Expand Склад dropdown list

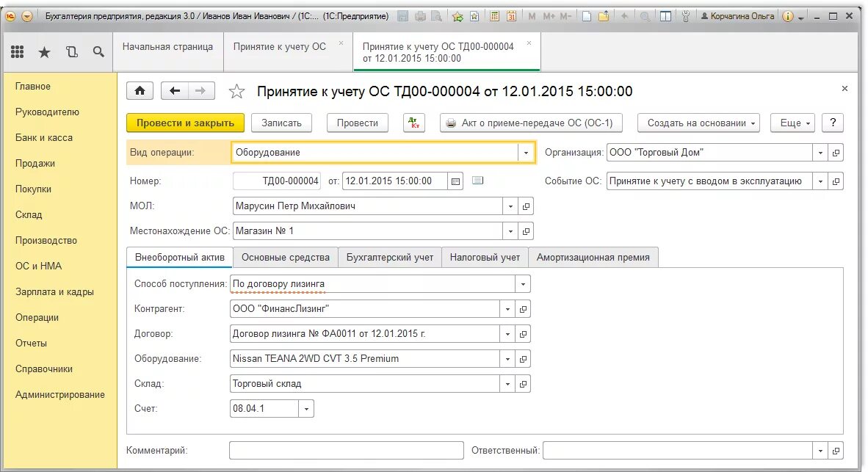point(507,383)
